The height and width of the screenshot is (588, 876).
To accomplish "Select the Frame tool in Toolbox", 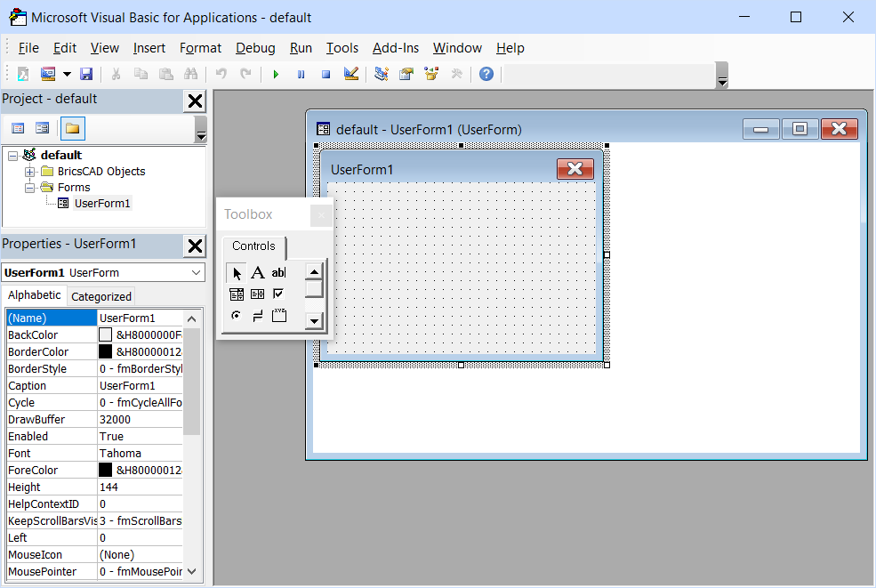I will coord(278,316).
